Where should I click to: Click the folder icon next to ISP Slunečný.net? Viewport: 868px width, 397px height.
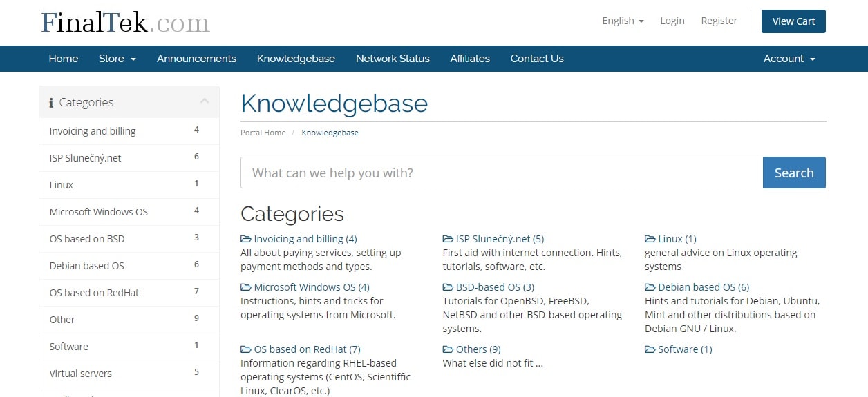(448, 239)
